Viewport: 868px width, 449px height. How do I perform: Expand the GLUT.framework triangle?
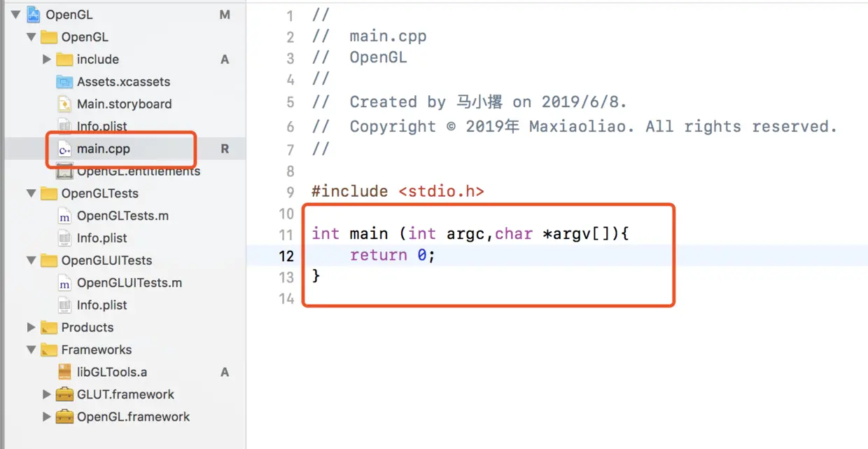click(x=47, y=394)
